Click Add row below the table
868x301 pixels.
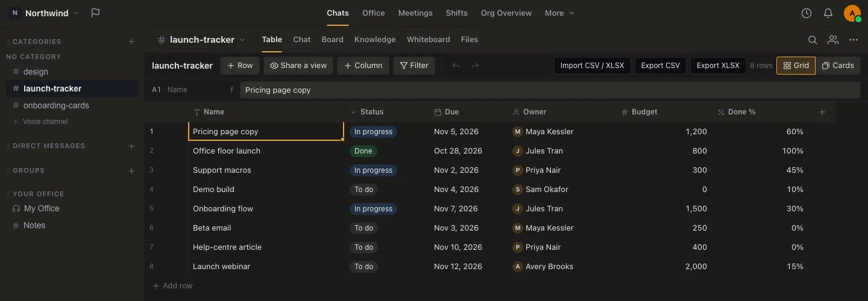click(173, 285)
